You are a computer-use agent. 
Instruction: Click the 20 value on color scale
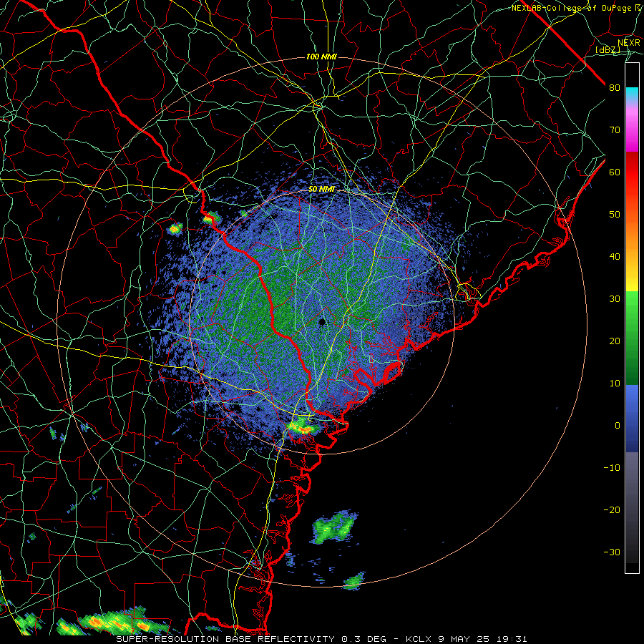point(615,341)
